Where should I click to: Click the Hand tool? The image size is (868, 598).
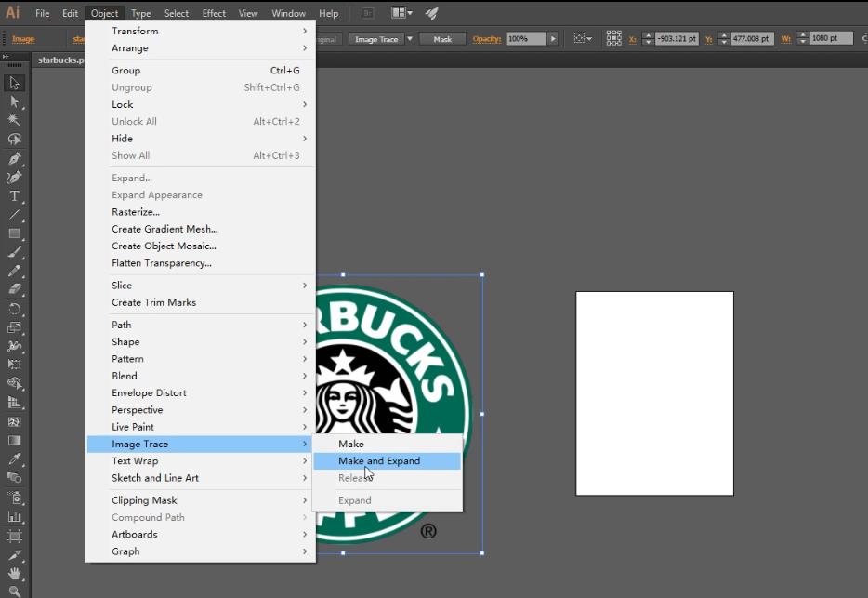click(x=15, y=573)
